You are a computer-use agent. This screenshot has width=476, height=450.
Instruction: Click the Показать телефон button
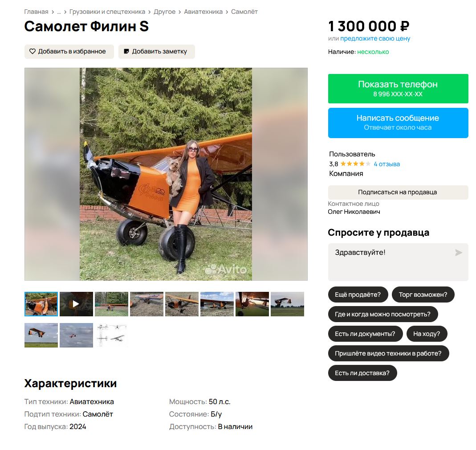pos(398,88)
